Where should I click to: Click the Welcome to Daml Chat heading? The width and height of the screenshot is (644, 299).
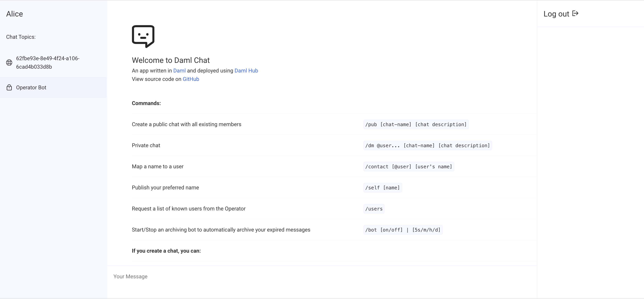point(171,60)
